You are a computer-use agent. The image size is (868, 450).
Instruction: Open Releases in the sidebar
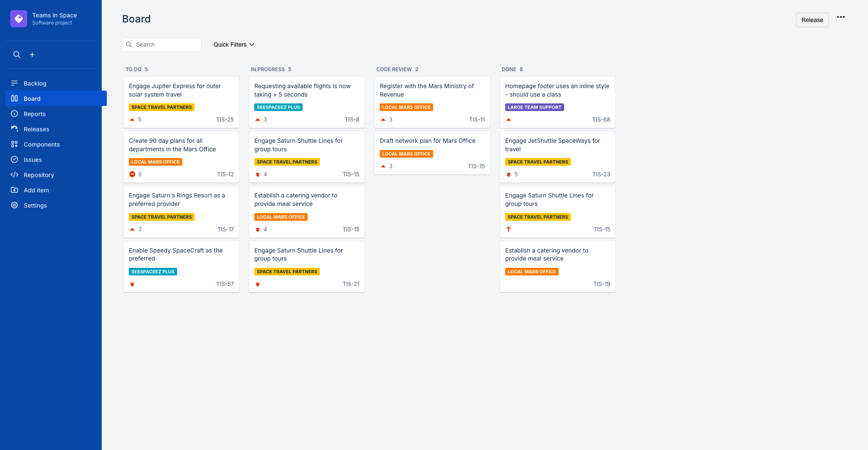(x=36, y=129)
